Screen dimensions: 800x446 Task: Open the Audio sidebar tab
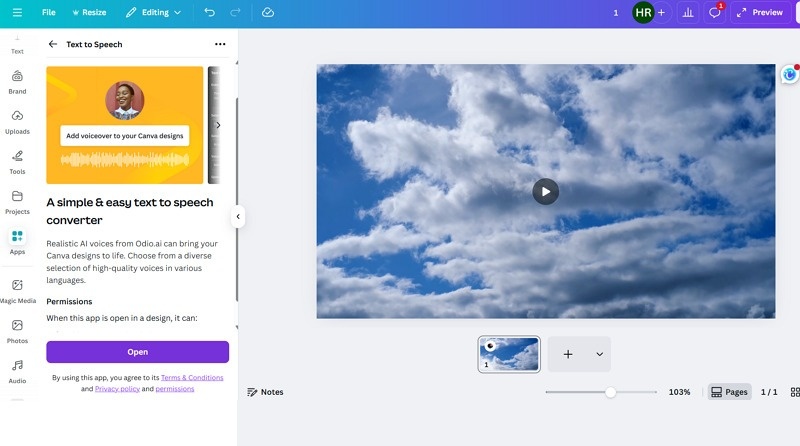coord(17,371)
